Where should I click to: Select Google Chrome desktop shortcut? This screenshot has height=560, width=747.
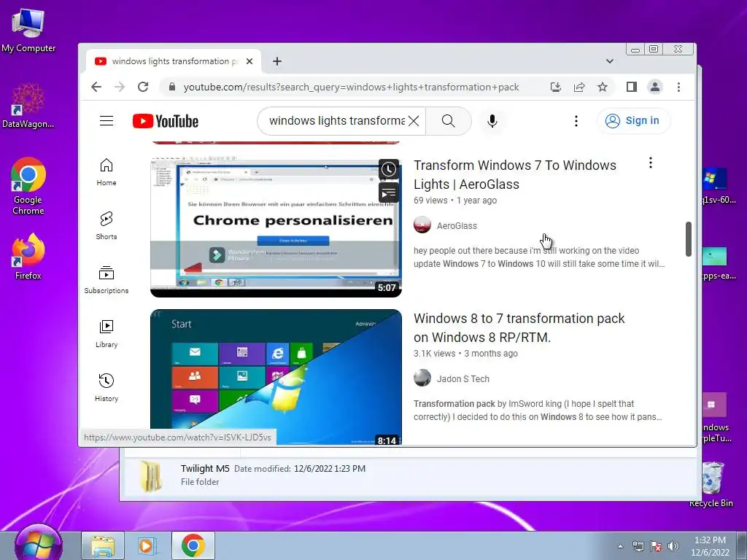pos(28,186)
